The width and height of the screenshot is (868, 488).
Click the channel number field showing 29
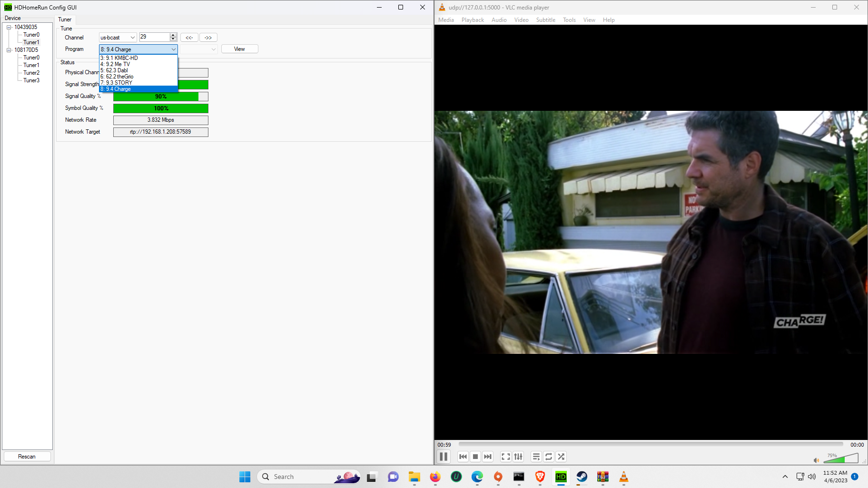click(x=154, y=37)
